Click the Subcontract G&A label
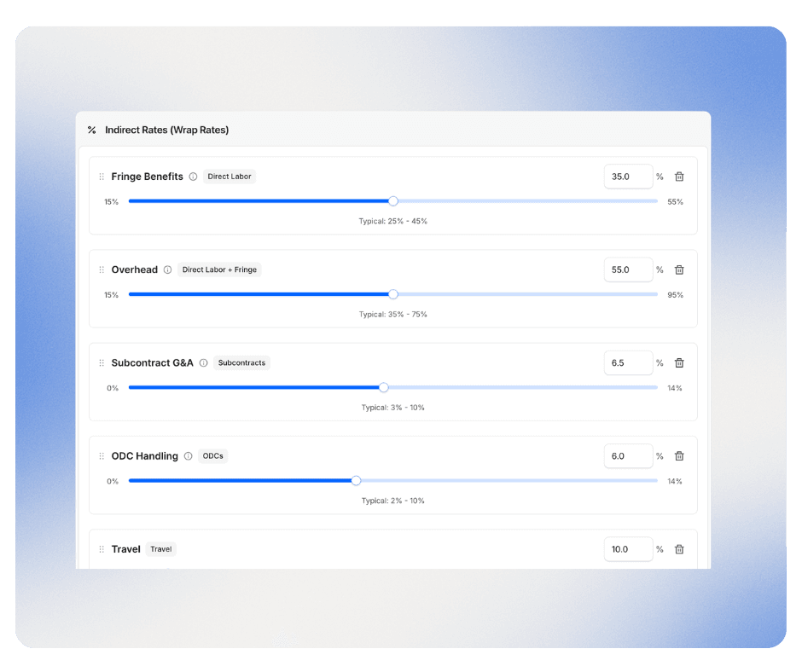The image size is (802, 672). [x=153, y=362]
